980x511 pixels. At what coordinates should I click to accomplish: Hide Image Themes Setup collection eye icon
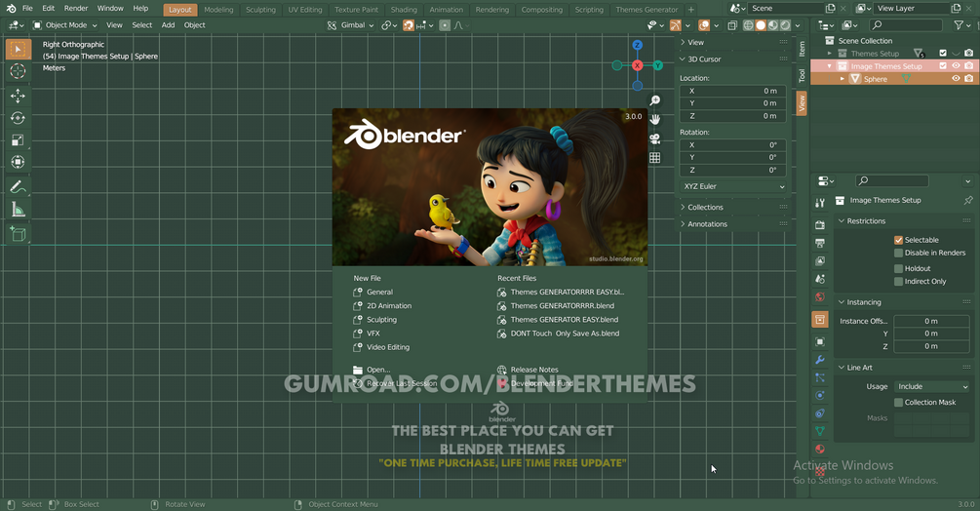[x=956, y=65]
